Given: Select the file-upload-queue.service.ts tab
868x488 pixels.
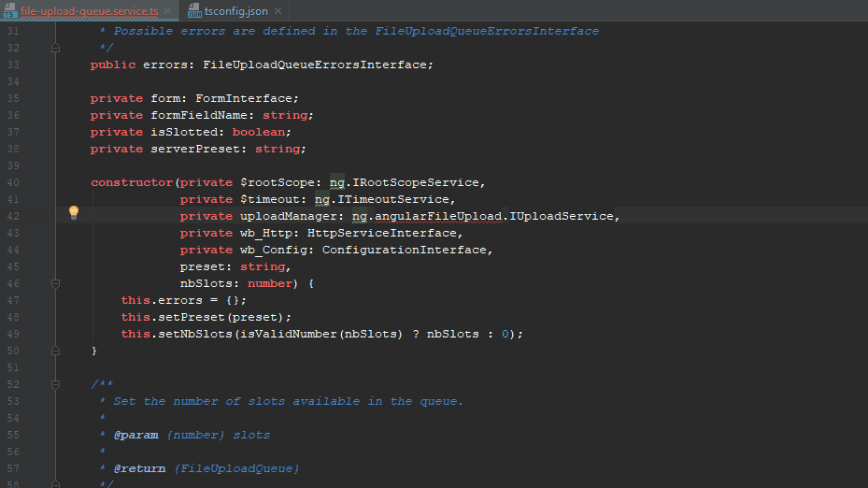Looking at the screenshot, I should [89, 10].
